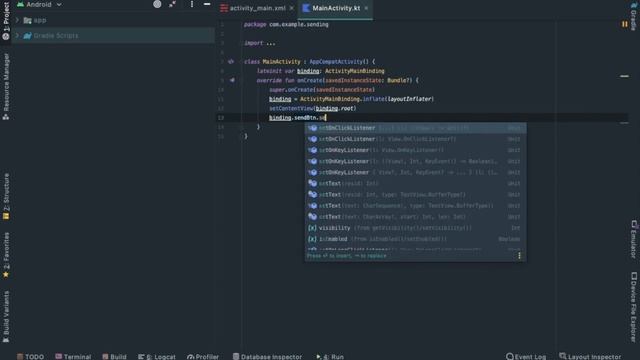This screenshot has width=640, height=360.
Task: Click the Kotlin file icon on MainActivity.kt tab
Action: pyautogui.click(x=306, y=8)
